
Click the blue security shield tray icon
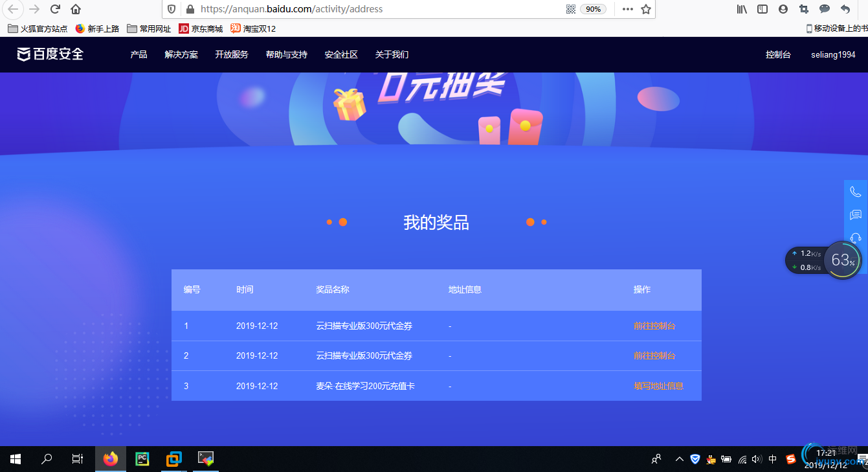(695, 459)
